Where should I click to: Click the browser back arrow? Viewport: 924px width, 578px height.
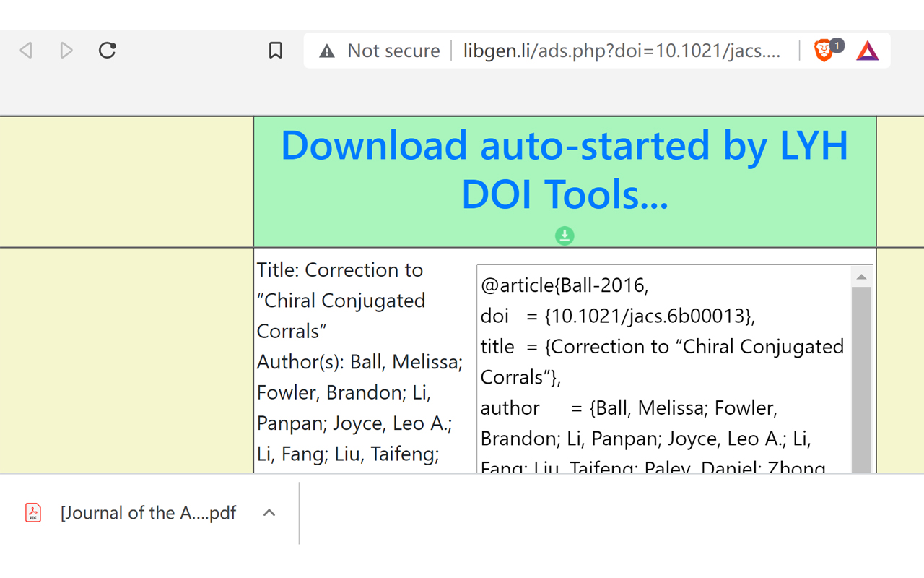click(27, 51)
